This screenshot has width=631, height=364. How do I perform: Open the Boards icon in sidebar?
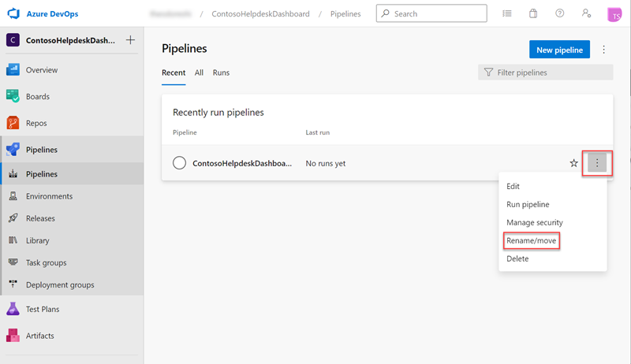[x=13, y=96]
